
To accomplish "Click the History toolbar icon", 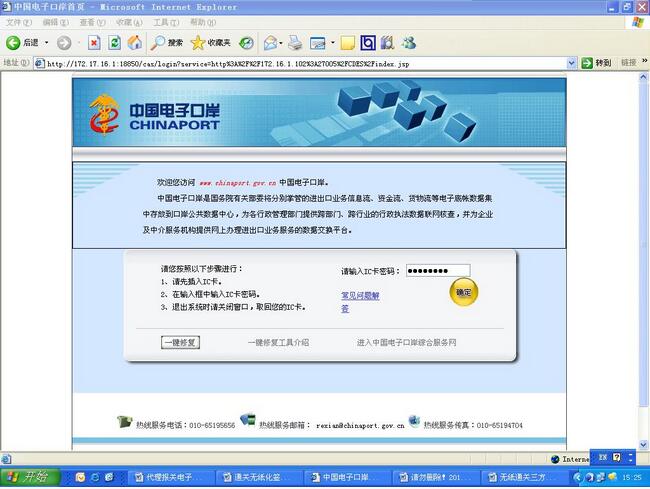I will [246, 43].
